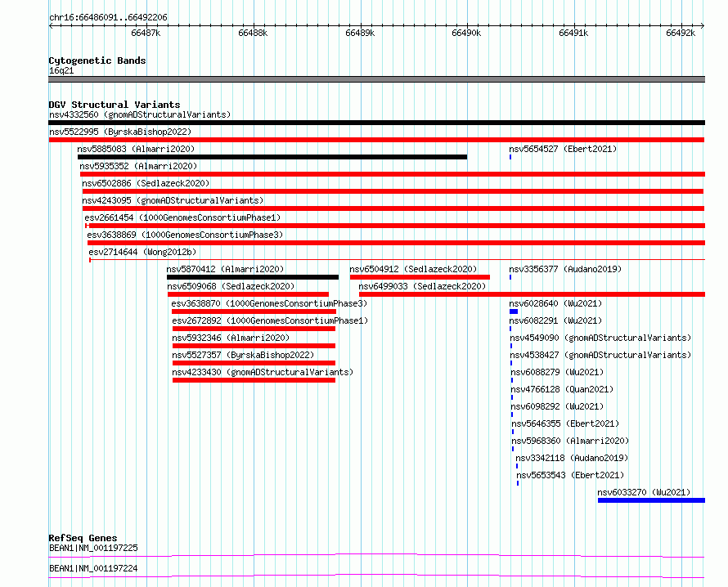Click nsv4549090 gnomADStructuralVariants label

(x=600, y=338)
